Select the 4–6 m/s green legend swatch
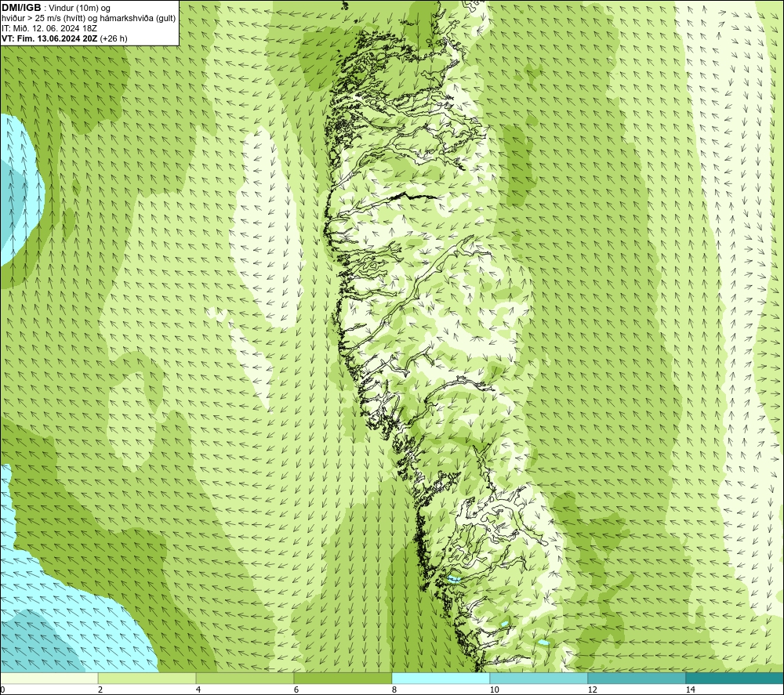Viewport: 784px width, 695px height. pos(245,678)
